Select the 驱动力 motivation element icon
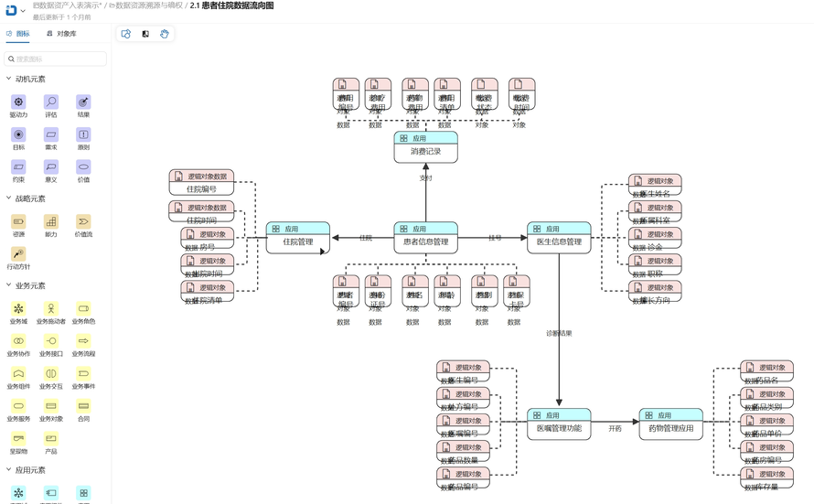Viewport: 814px width, 504px height. pyautogui.click(x=18, y=102)
